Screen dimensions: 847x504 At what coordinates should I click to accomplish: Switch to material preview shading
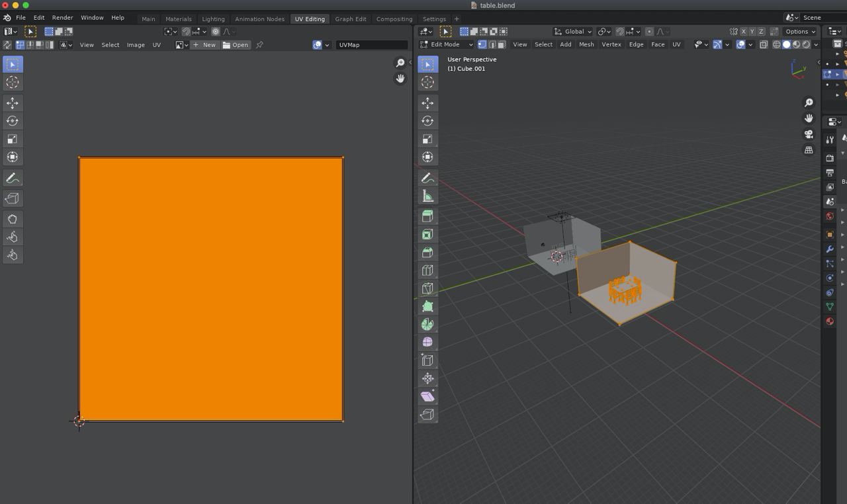tap(796, 44)
